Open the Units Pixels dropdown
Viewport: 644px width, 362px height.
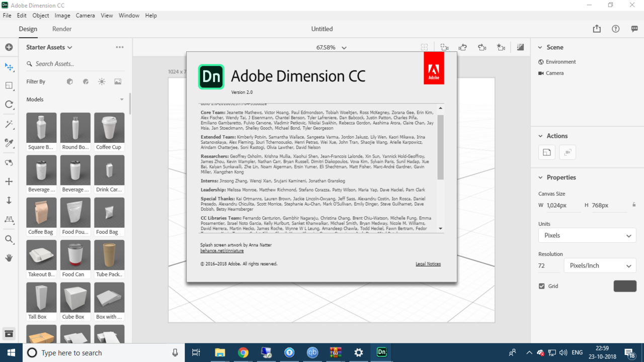click(587, 235)
